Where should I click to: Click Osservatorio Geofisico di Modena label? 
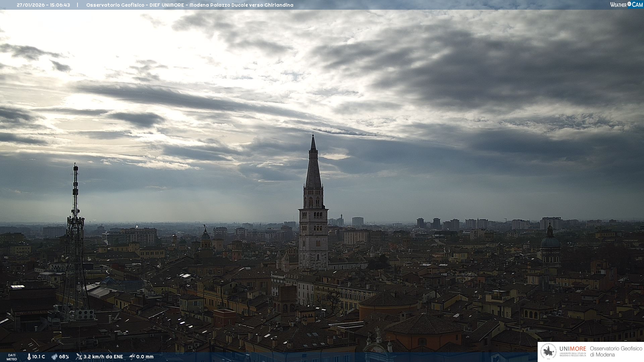616,352
